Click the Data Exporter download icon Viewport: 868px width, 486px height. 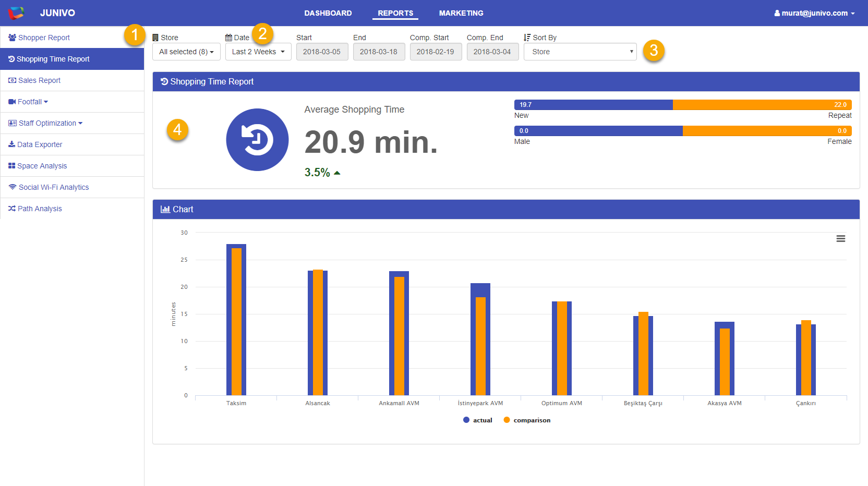(11, 144)
